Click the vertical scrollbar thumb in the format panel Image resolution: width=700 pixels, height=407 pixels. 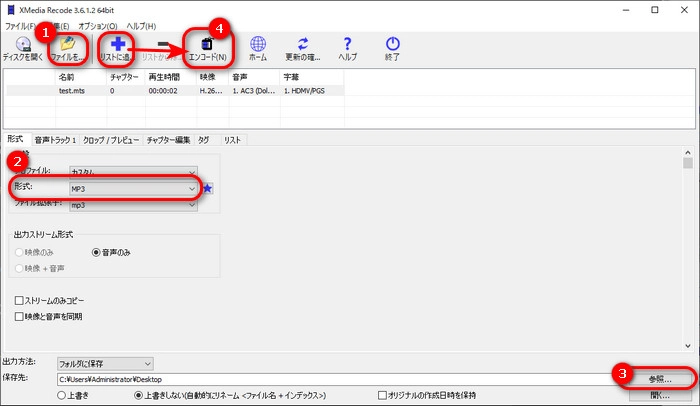[x=688, y=163]
